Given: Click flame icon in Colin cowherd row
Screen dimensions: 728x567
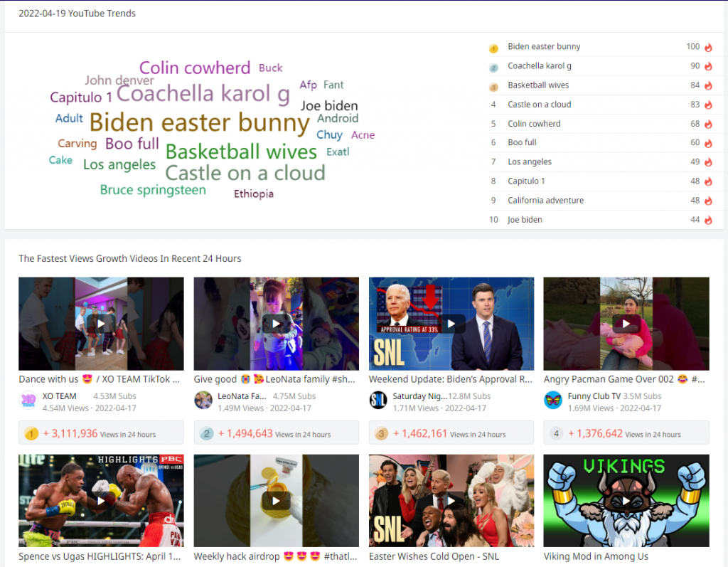Looking at the screenshot, I should pos(708,124).
